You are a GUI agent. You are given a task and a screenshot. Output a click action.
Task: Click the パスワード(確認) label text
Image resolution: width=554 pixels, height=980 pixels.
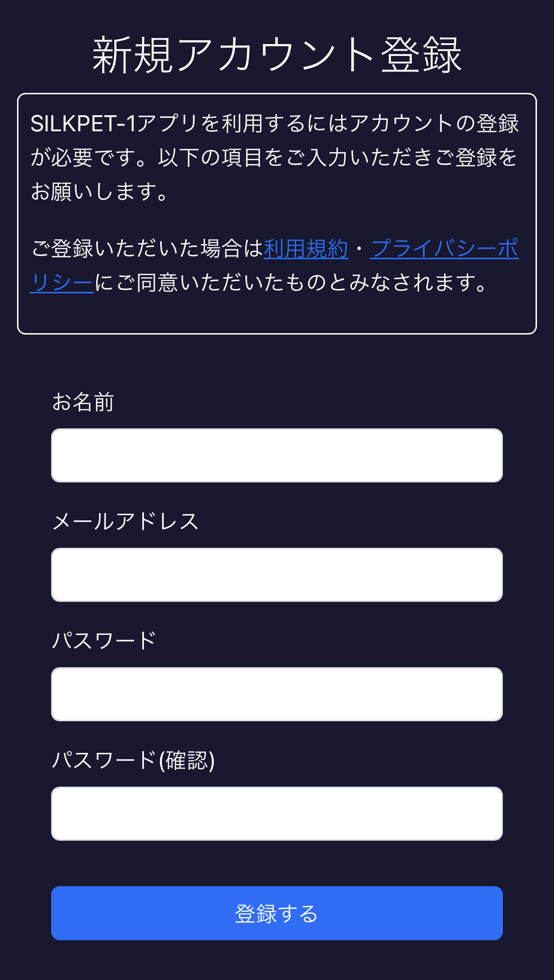[x=133, y=760]
